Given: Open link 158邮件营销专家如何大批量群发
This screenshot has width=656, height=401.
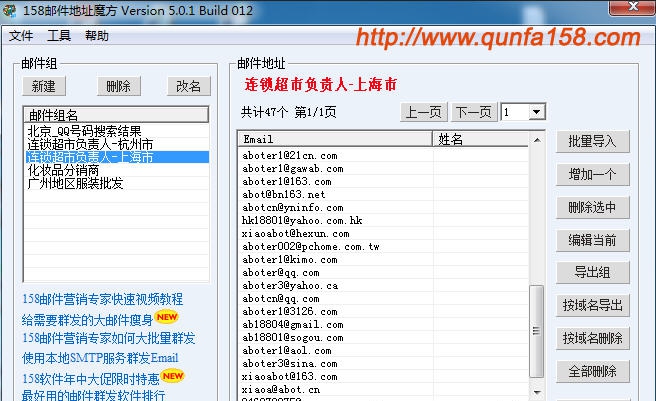Looking at the screenshot, I should point(109,338).
